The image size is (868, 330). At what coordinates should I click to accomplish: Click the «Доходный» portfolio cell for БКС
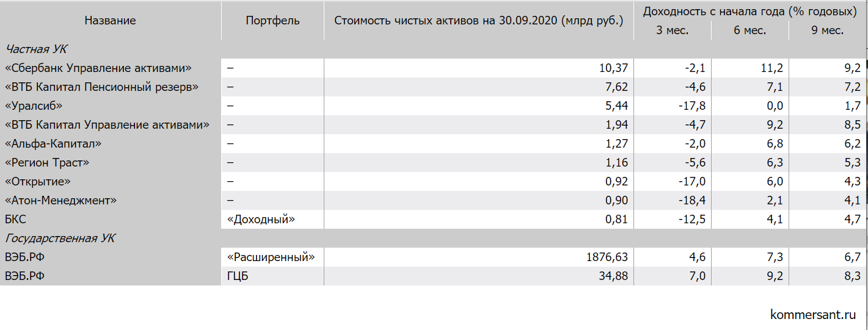pyautogui.click(x=272, y=219)
